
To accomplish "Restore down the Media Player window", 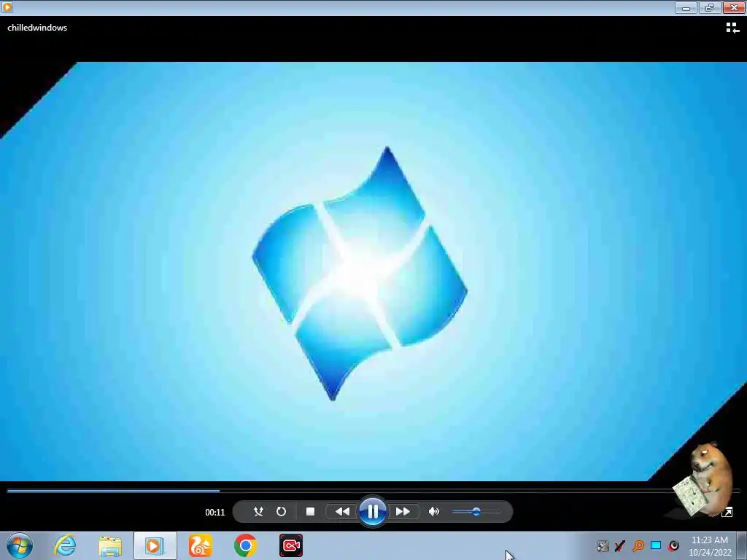I will tap(710, 7).
